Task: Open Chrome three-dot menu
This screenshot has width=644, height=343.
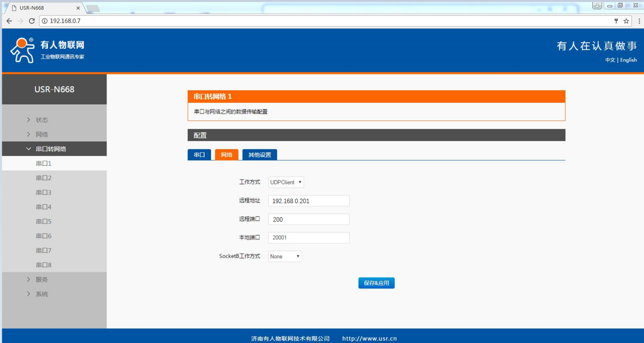Action: pyautogui.click(x=639, y=21)
